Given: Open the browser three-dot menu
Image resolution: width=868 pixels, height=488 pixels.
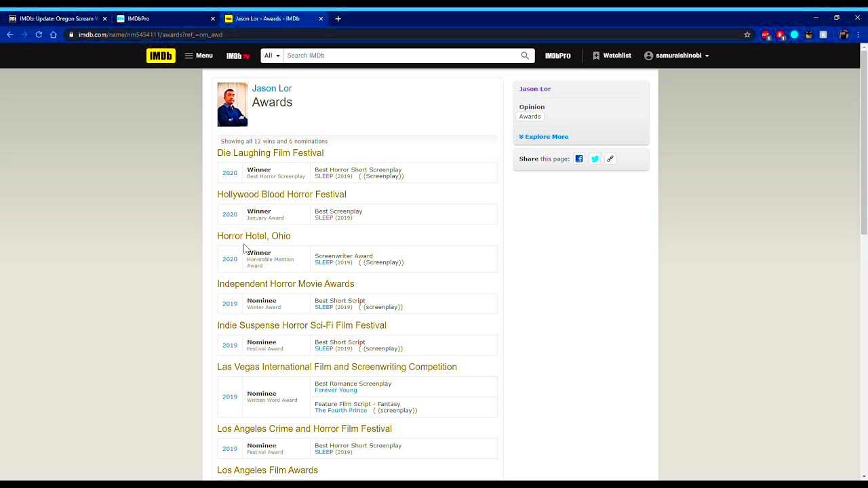Looking at the screenshot, I should tap(858, 35).
